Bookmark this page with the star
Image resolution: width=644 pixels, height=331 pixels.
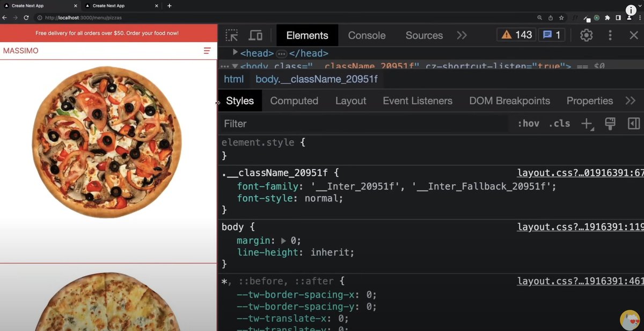561,18
